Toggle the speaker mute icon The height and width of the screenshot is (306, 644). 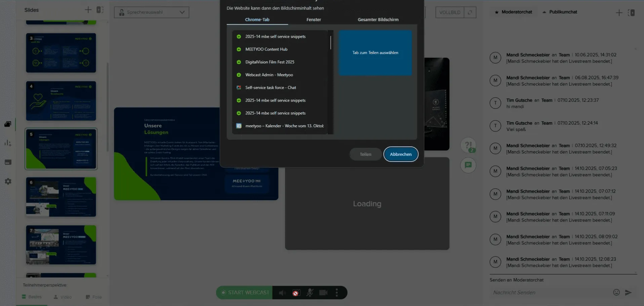pyautogui.click(x=282, y=293)
